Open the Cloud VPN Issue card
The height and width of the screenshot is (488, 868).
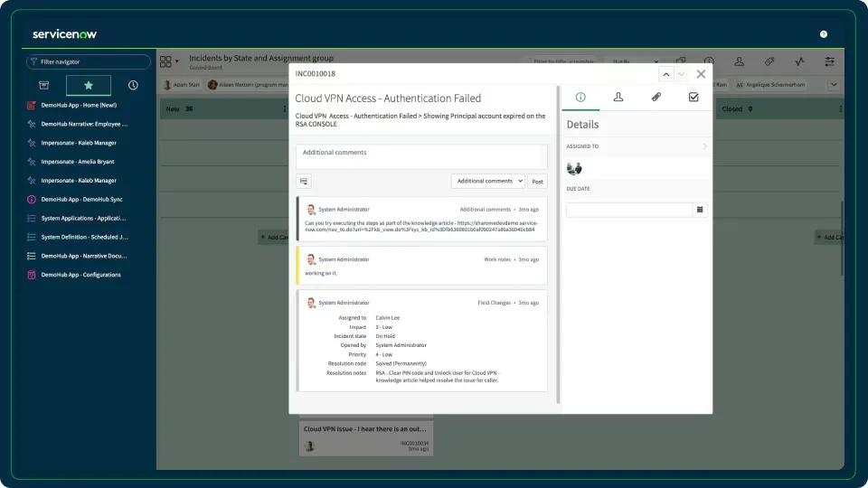pos(366,437)
